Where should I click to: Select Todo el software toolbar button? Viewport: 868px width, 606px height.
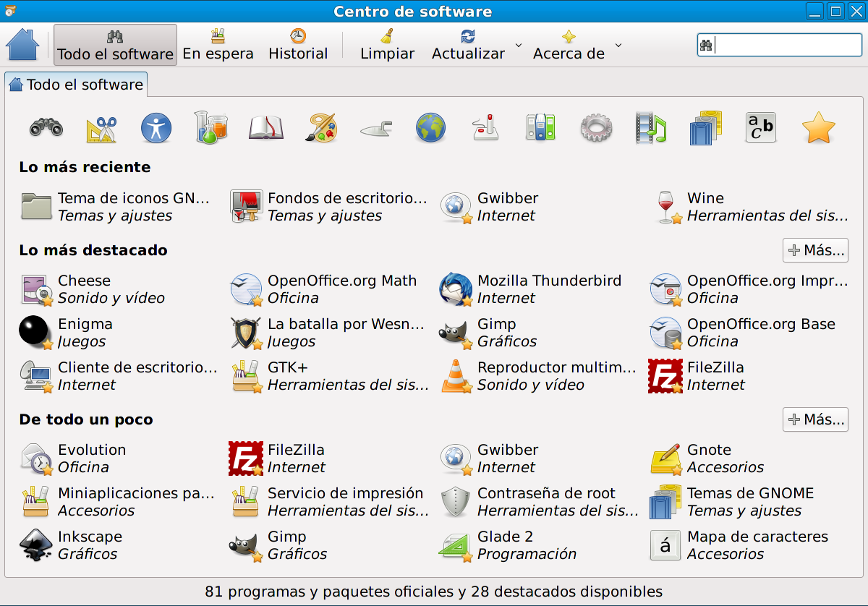coord(115,45)
